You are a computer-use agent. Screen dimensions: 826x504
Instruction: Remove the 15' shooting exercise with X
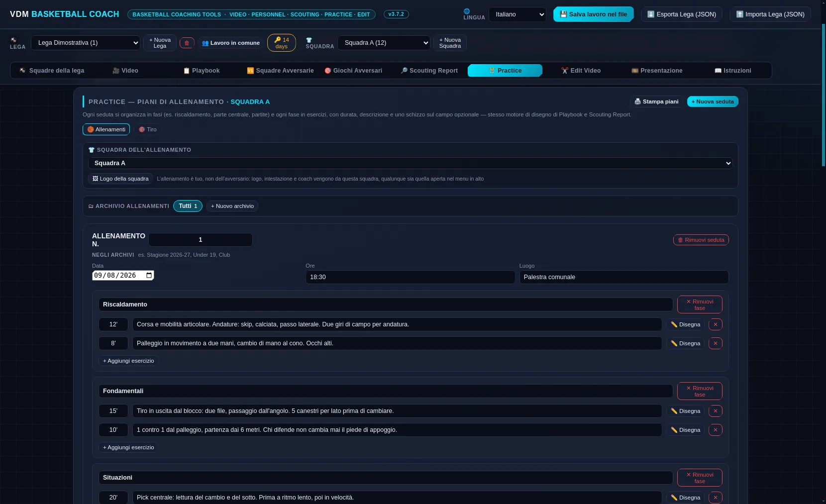pyautogui.click(x=715, y=411)
